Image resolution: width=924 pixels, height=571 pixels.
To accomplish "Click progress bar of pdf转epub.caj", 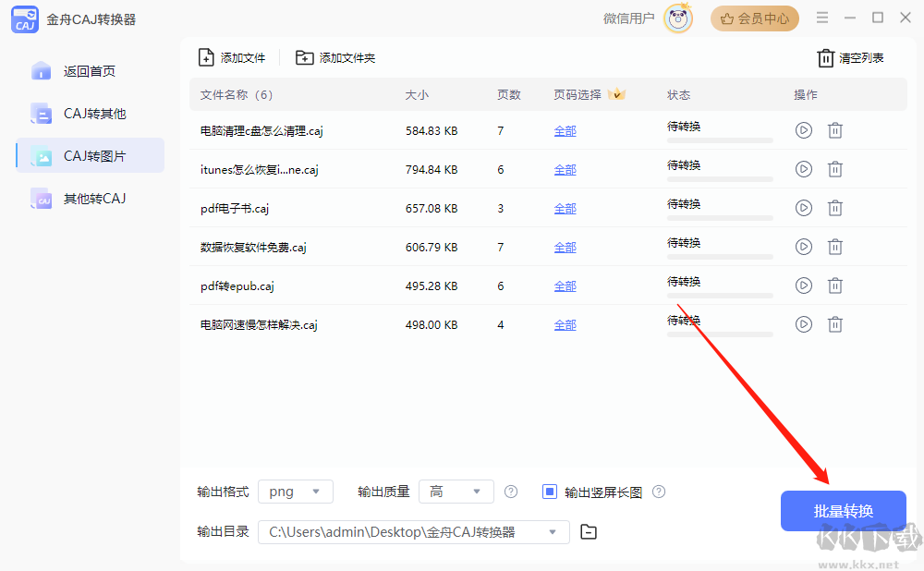I will (x=720, y=297).
